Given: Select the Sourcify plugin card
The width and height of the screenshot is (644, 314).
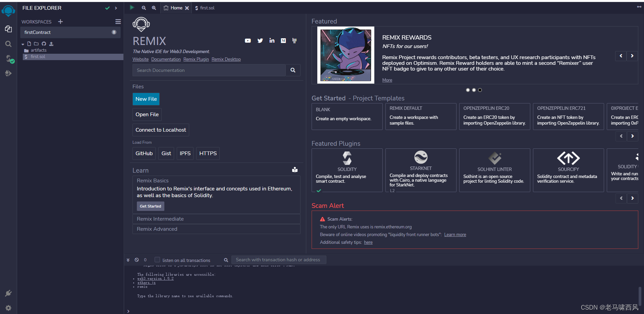Looking at the screenshot, I should (568, 170).
